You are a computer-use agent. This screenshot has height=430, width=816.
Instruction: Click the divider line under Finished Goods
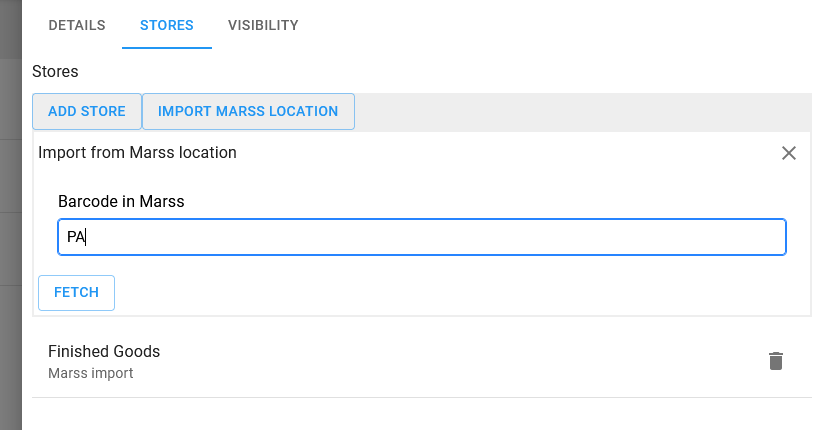[x=422, y=398]
